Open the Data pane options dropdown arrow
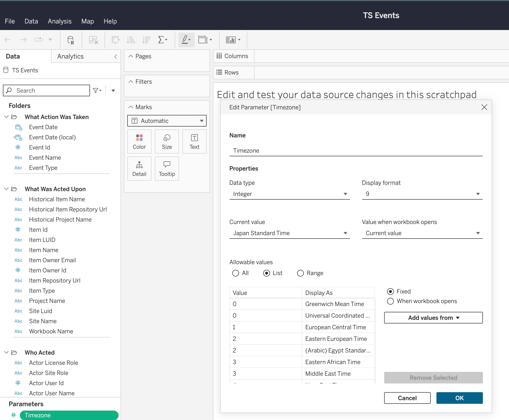Screen dimensions: 509x420 (x=113, y=90)
